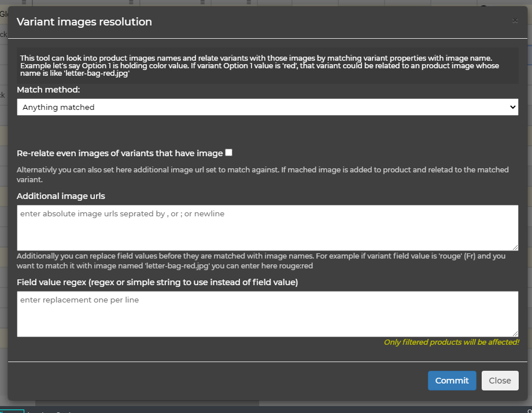Focus the Additional image urls text area
Viewport: 532px width, 413px height.
coord(267,228)
